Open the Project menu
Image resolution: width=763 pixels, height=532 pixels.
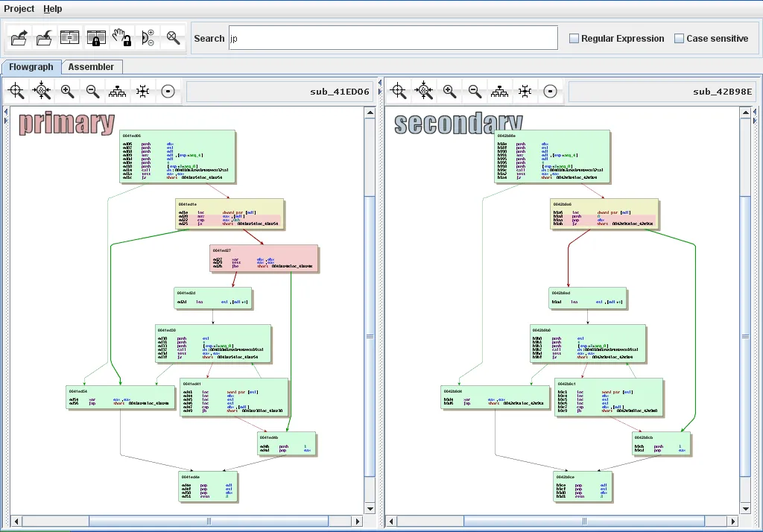pyautogui.click(x=19, y=9)
